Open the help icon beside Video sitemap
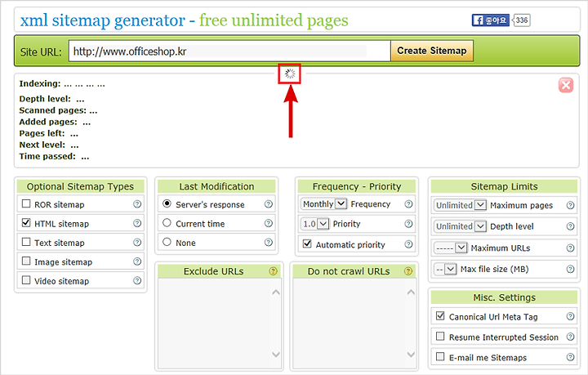The image size is (588, 375). [x=137, y=280]
